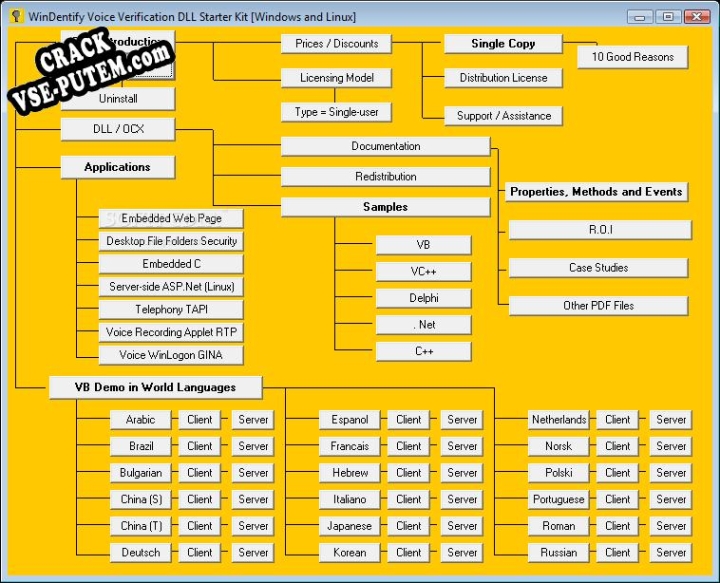The image size is (720, 583).
Task: Launch the Arabic Client demo
Action: pyautogui.click(x=200, y=420)
